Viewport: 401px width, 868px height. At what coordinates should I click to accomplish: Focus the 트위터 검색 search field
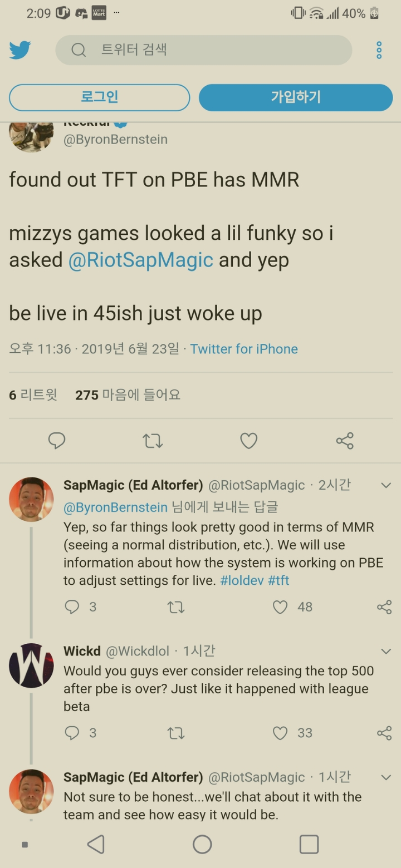(x=204, y=50)
